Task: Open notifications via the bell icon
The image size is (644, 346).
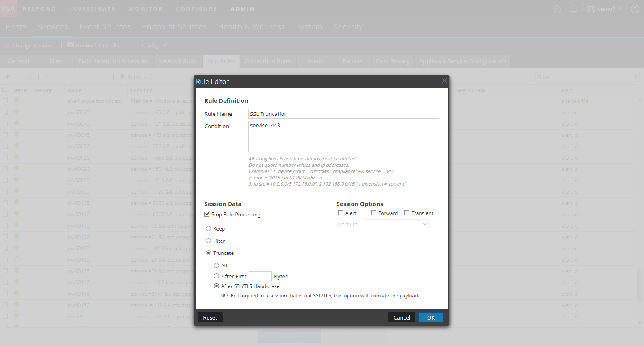Action: point(574,8)
